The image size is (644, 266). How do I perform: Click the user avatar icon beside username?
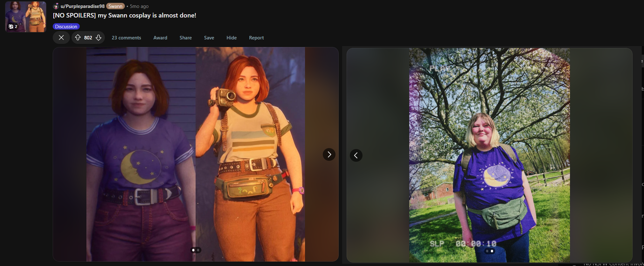click(x=56, y=6)
